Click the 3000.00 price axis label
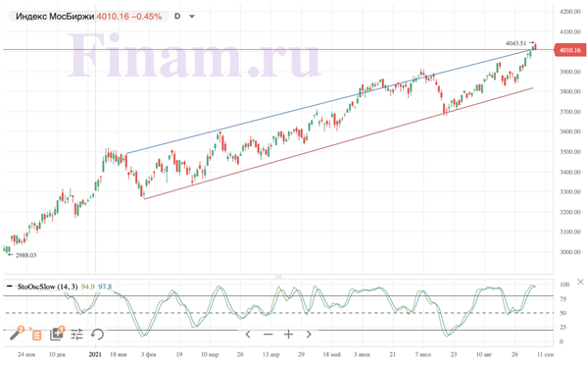The height and width of the screenshot is (367, 588). point(570,252)
